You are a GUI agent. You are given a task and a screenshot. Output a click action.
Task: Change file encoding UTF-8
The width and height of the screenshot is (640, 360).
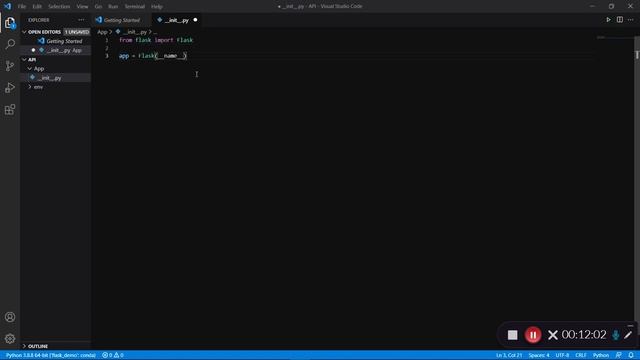coord(562,355)
